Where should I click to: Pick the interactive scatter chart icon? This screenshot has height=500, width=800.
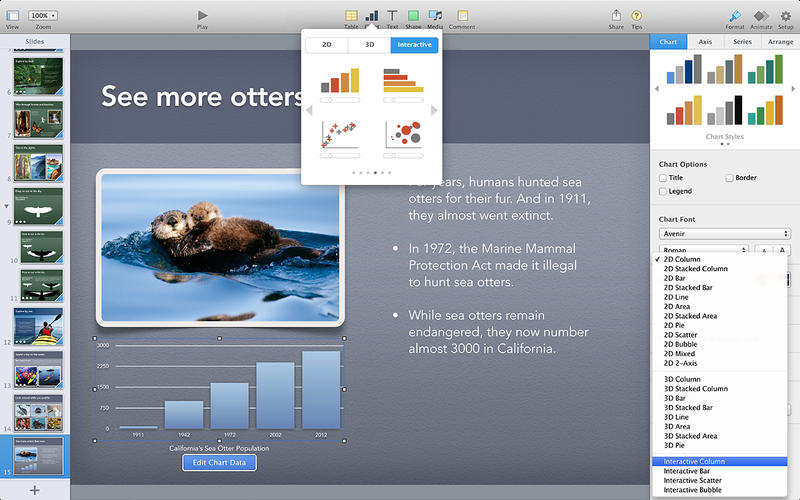point(340,134)
